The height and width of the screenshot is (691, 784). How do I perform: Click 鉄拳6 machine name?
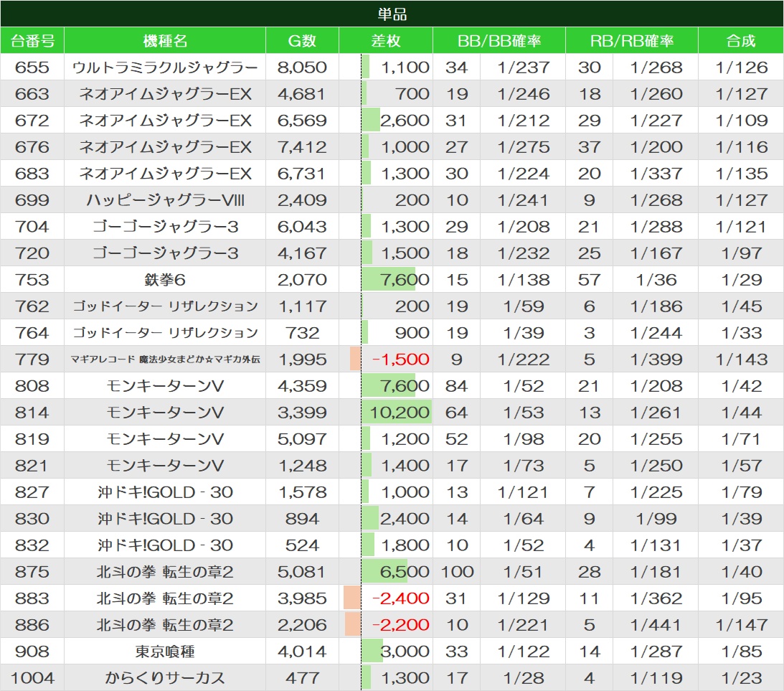coord(165,280)
